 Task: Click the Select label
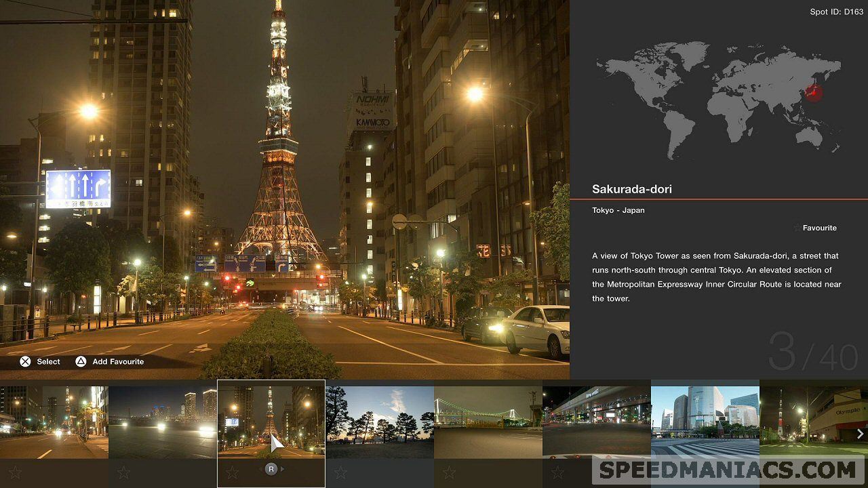[48, 361]
